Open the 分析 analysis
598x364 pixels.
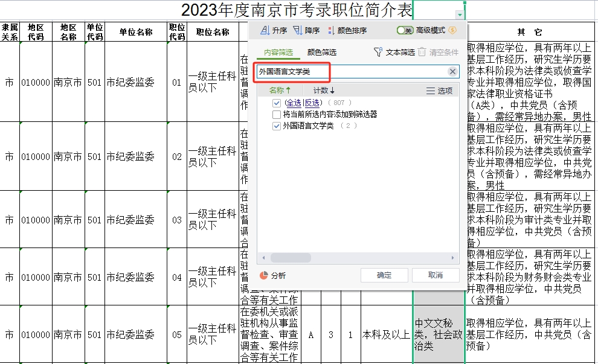tap(272, 276)
